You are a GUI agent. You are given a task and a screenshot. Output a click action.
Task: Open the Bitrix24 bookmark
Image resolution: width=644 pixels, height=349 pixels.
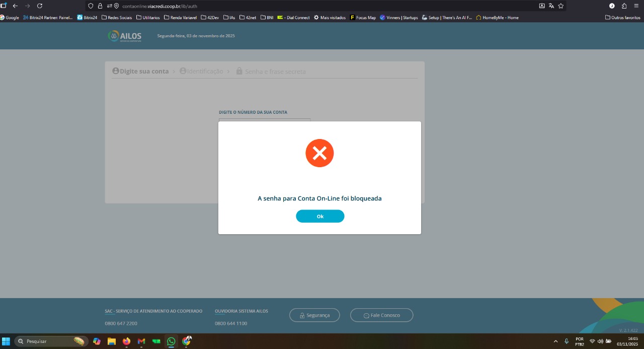(x=87, y=18)
